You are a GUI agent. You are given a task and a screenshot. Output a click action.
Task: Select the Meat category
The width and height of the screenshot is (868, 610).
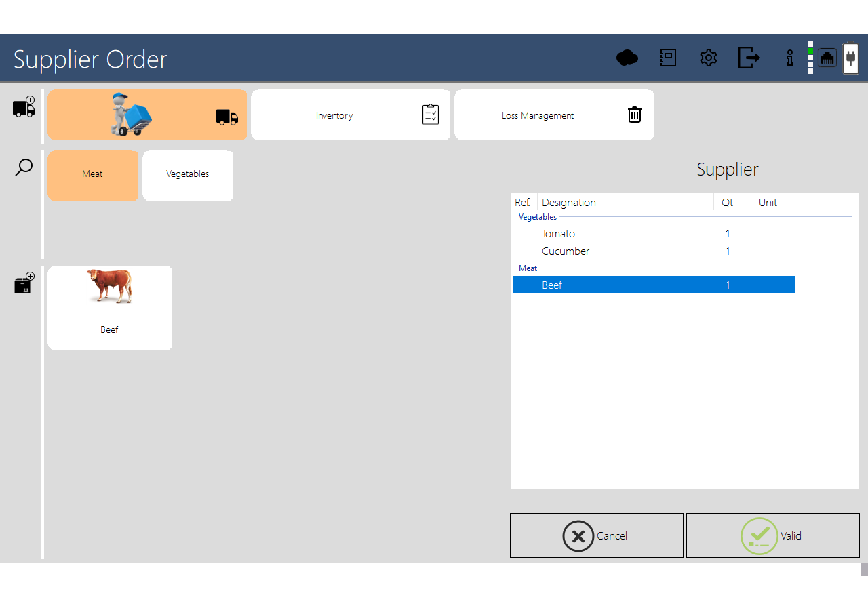tap(93, 175)
